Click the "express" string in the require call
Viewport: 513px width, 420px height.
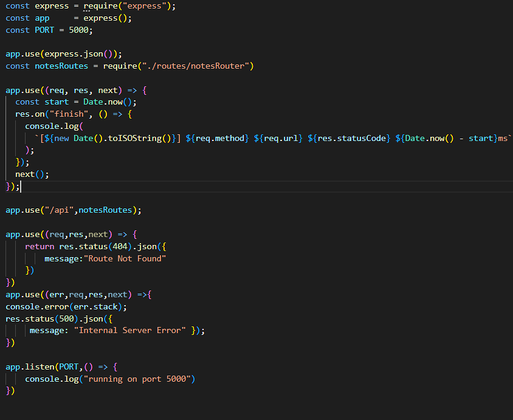(x=144, y=6)
